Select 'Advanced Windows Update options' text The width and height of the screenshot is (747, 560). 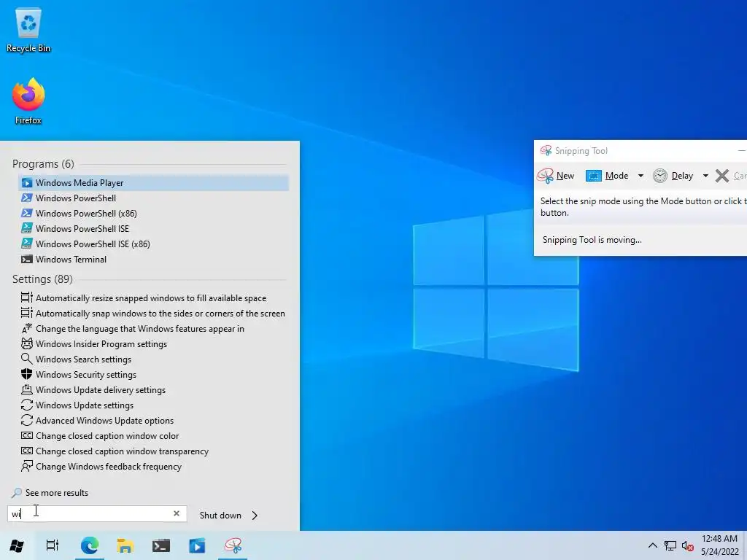click(105, 421)
